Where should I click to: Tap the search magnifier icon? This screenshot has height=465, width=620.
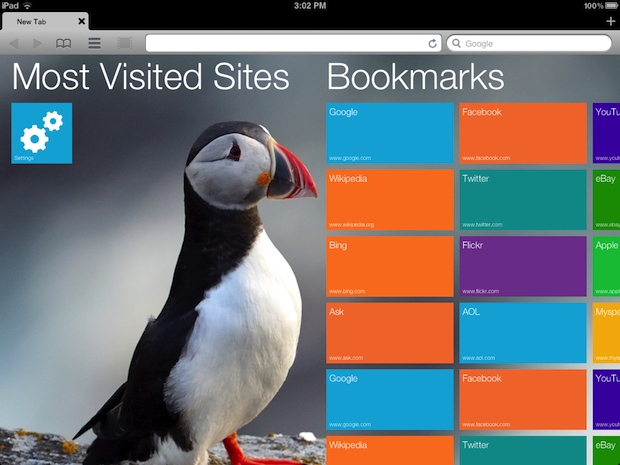tap(456, 43)
